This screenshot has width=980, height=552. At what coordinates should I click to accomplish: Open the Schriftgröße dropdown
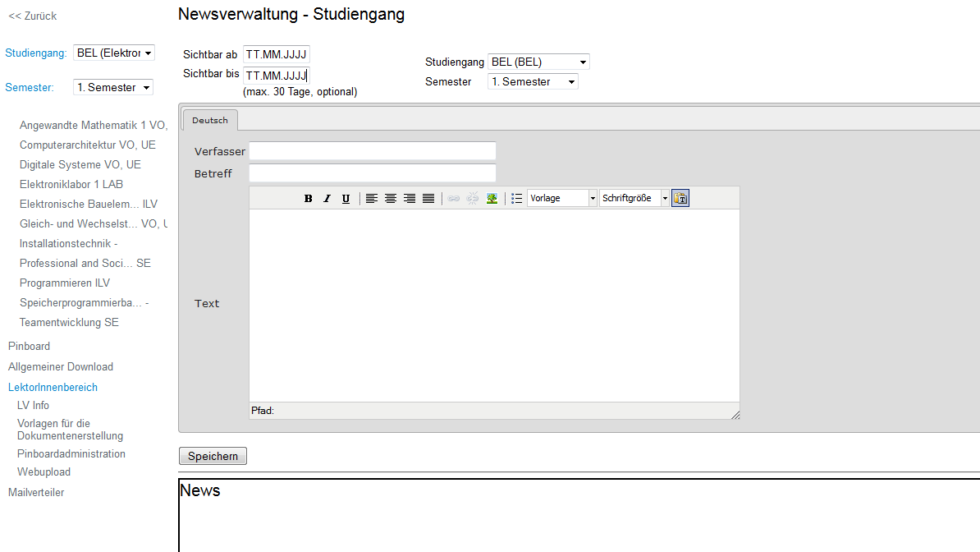click(x=634, y=199)
